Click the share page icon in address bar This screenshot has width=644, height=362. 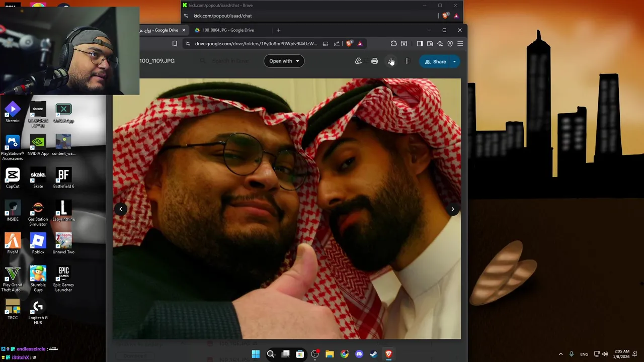pos(337,44)
